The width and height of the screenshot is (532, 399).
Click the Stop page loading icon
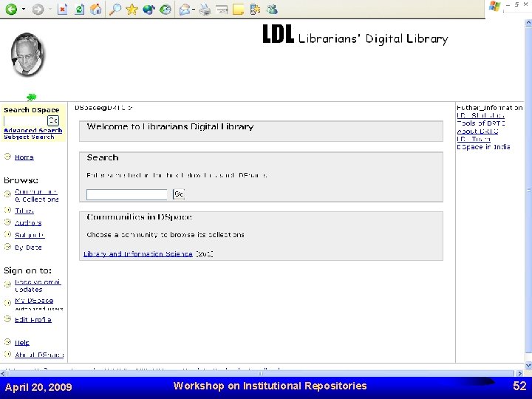click(62, 10)
